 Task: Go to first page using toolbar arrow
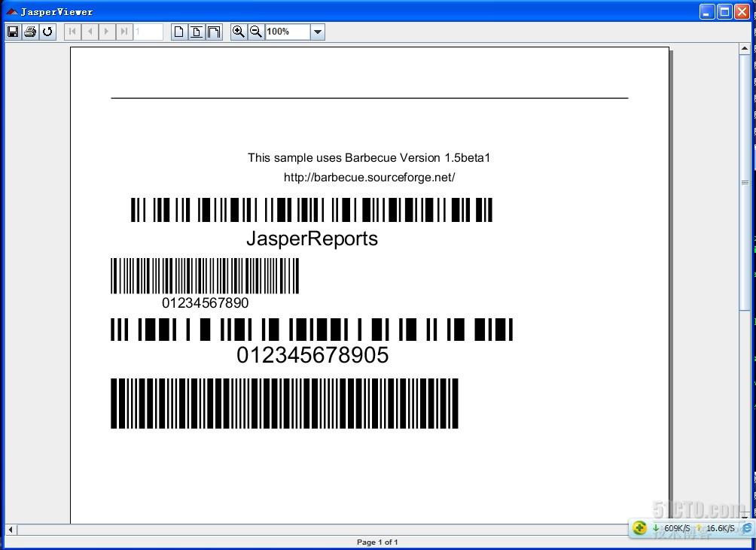(72, 32)
